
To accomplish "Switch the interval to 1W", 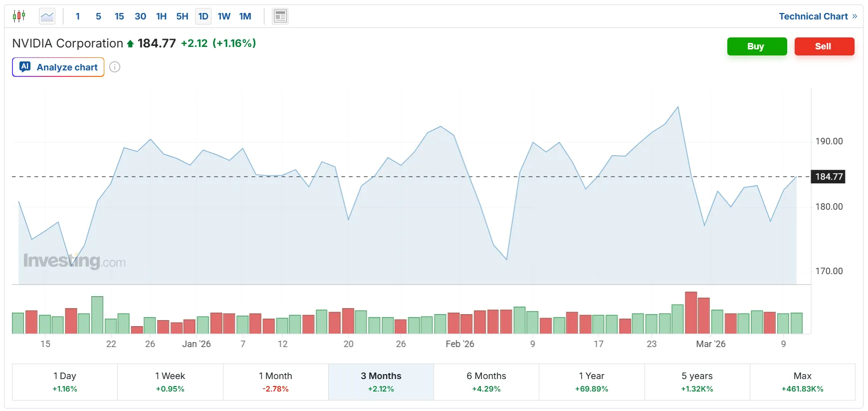I will pyautogui.click(x=224, y=16).
